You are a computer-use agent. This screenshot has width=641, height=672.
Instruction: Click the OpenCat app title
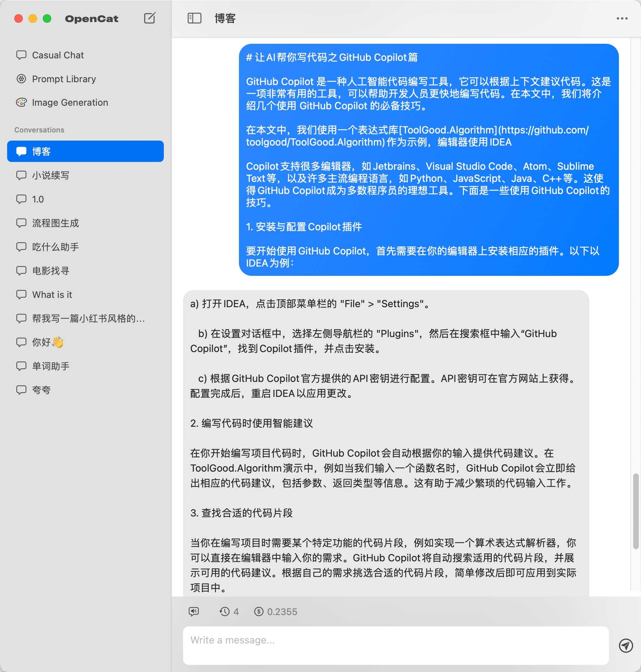[x=92, y=19]
